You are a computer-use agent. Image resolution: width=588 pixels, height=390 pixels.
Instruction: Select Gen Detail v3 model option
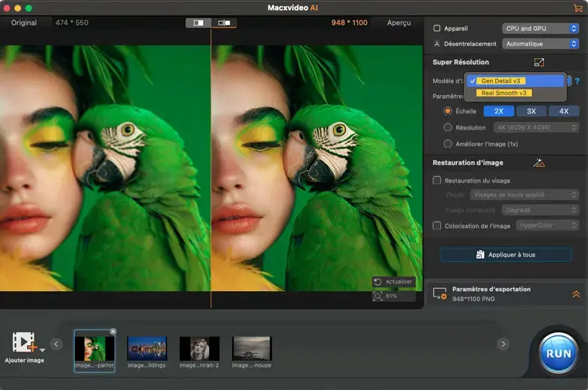click(x=502, y=81)
